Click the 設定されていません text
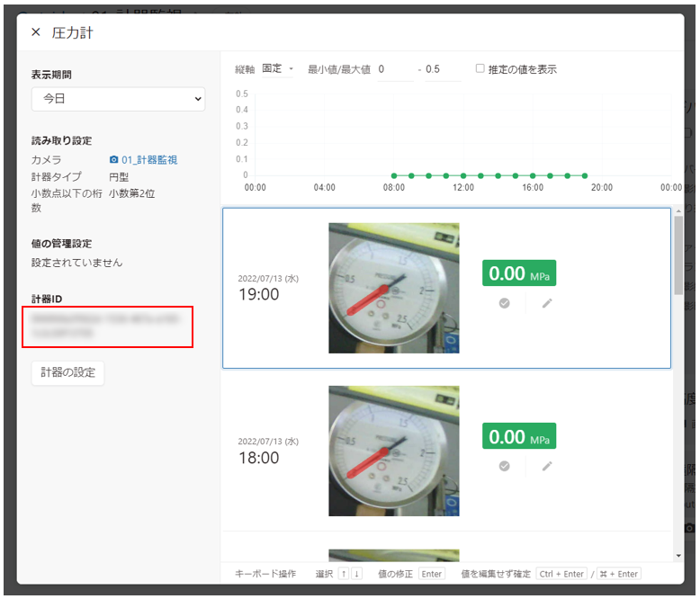The image size is (700, 599). click(76, 263)
